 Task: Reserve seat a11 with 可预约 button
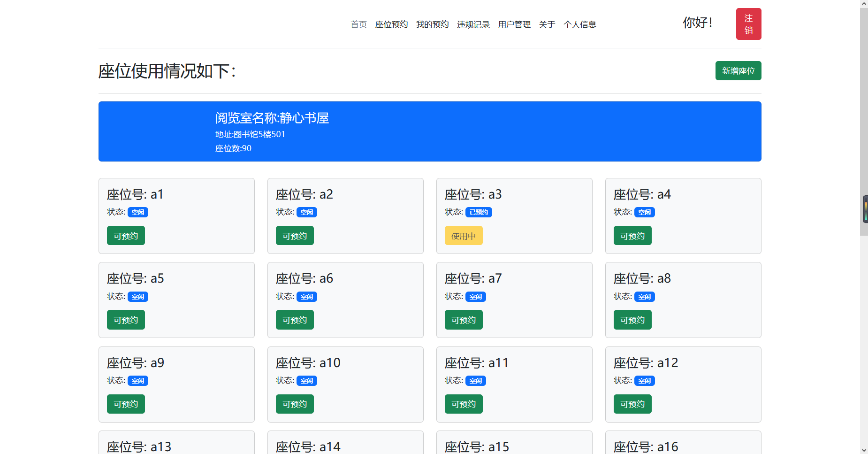(x=464, y=404)
